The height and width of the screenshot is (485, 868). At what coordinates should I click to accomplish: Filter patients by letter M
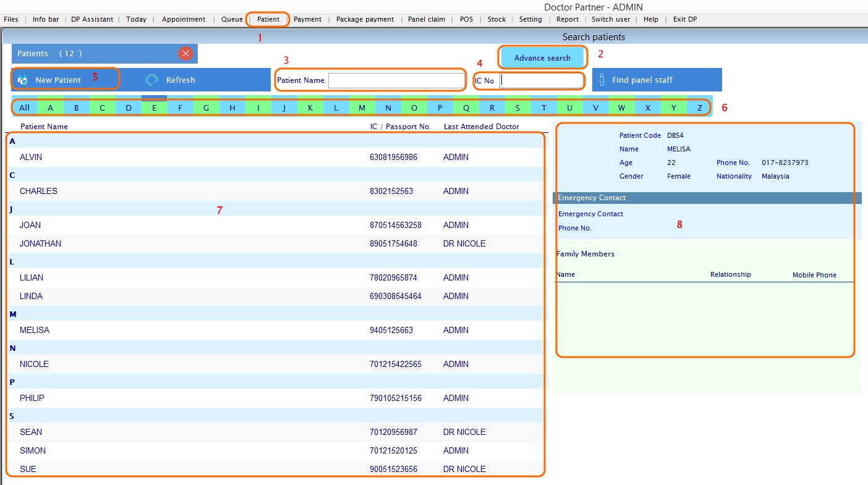[x=362, y=108]
